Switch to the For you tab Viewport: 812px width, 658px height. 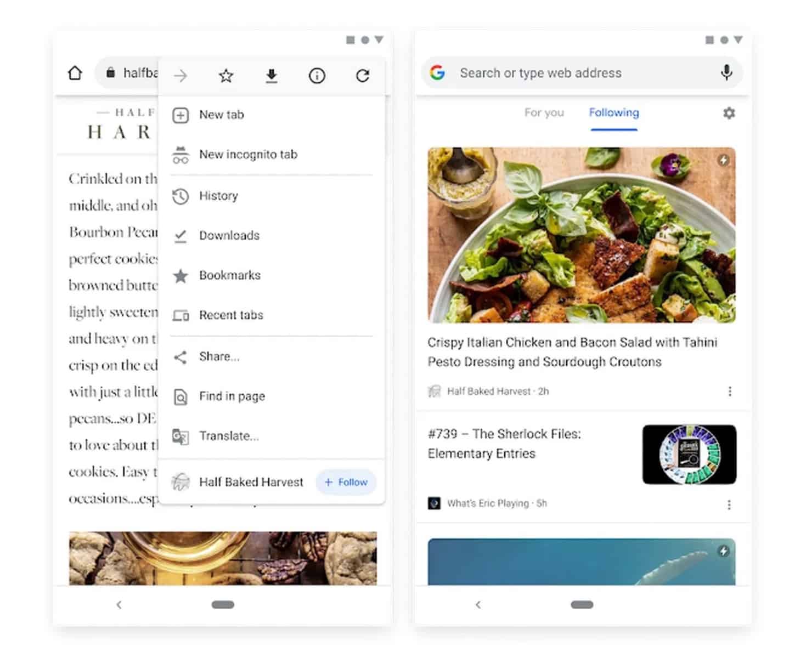pos(544,113)
